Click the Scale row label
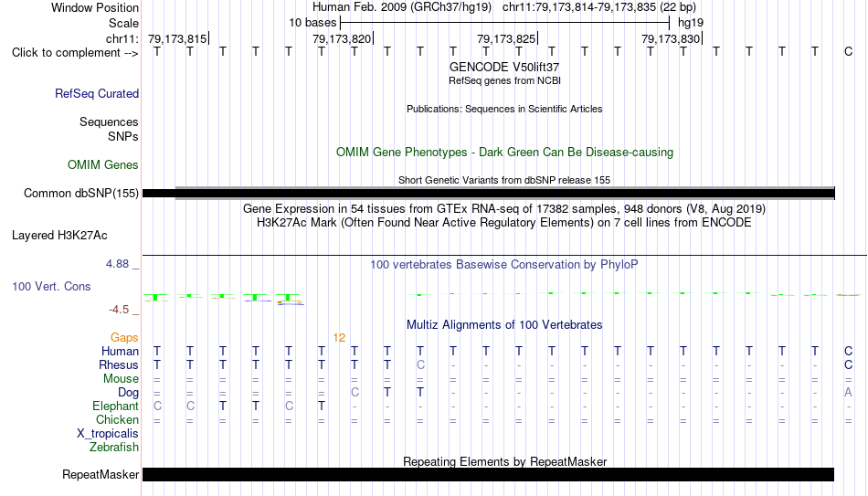 point(123,23)
